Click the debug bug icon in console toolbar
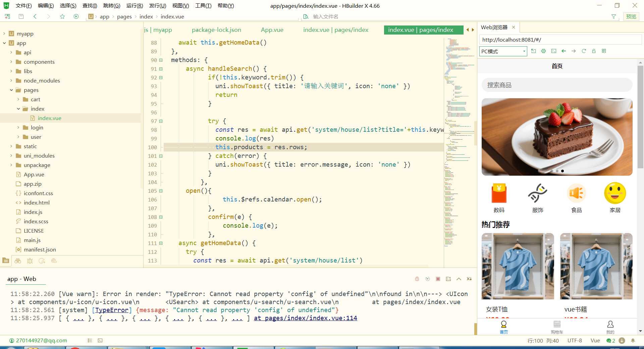The height and width of the screenshot is (349, 644). click(x=417, y=279)
